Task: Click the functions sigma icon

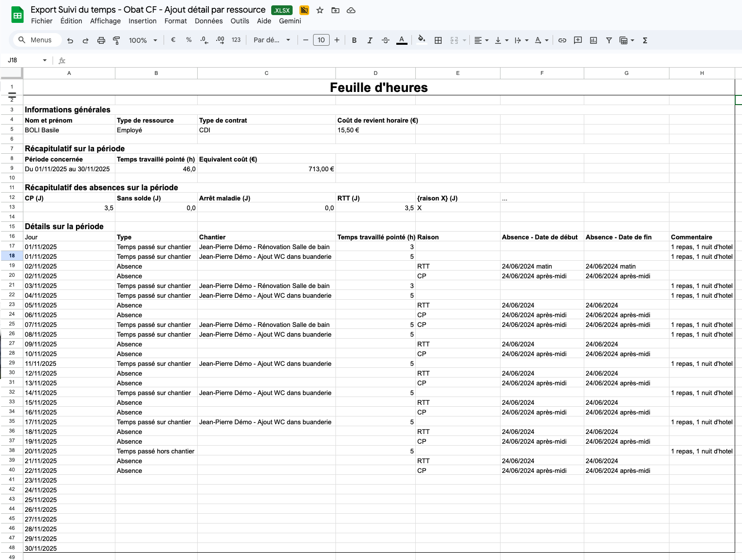Action: [x=645, y=40]
